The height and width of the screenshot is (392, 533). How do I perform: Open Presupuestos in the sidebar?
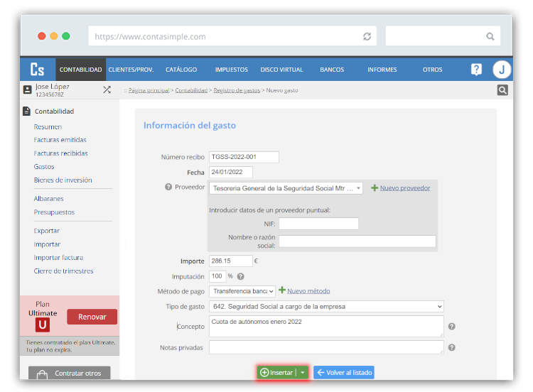point(54,212)
